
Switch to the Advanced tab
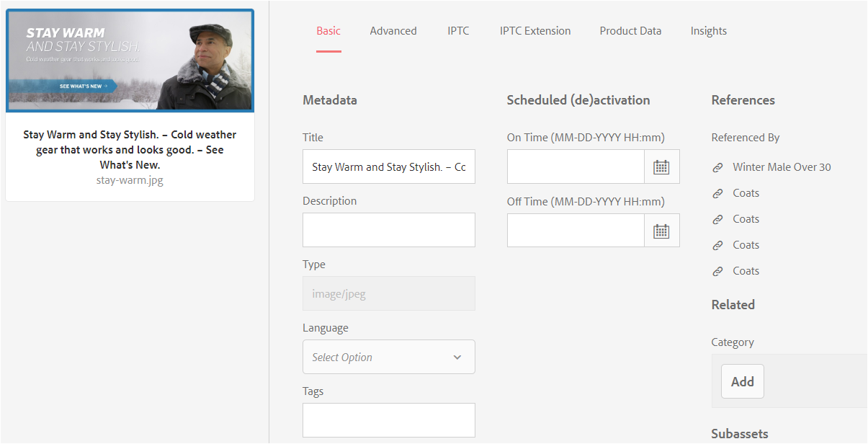(x=393, y=31)
